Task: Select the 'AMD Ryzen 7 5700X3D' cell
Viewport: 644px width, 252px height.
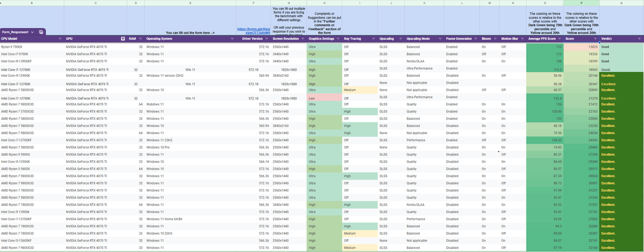Action: (32, 111)
